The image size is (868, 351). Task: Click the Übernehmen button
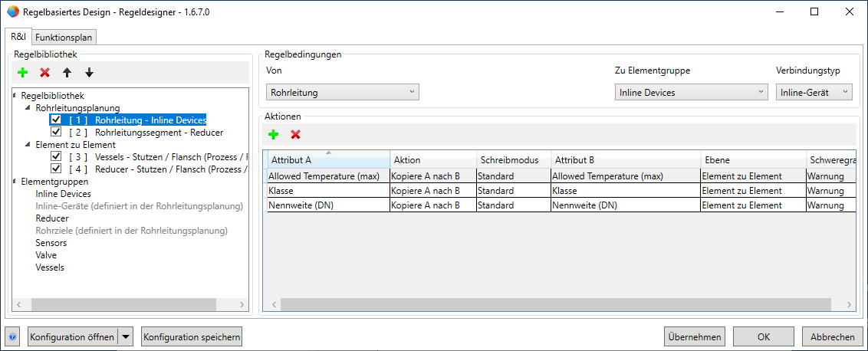(x=695, y=337)
